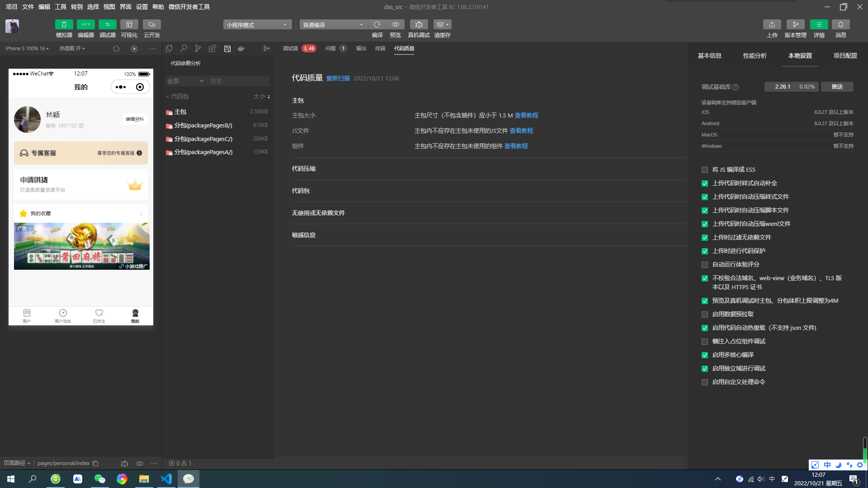Click the search field in code dependency panel
The image size is (868, 488).
(x=238, y=81)
